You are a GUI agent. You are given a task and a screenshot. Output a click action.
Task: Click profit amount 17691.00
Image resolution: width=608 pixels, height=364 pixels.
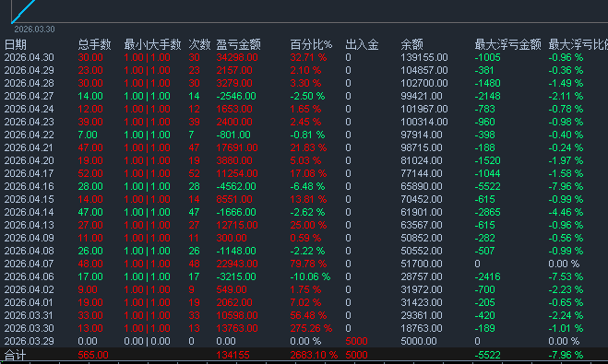(x=237, y=148)
